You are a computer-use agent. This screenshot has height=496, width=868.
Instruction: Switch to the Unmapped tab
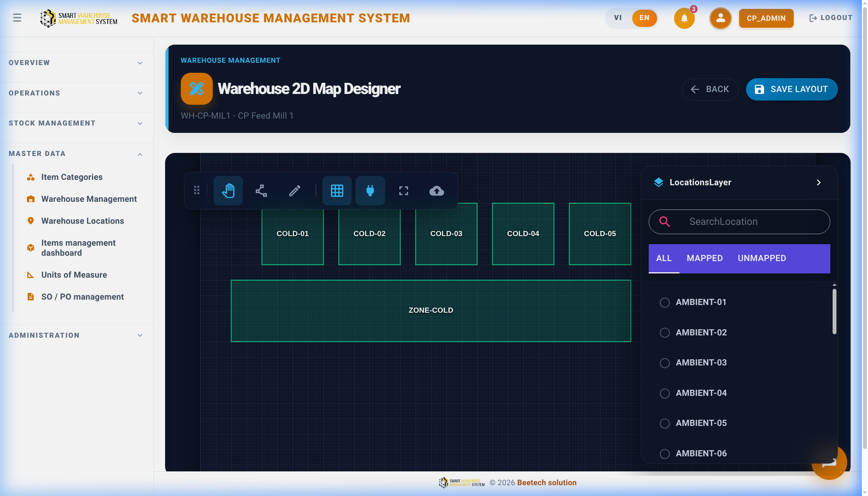(762, 258)
